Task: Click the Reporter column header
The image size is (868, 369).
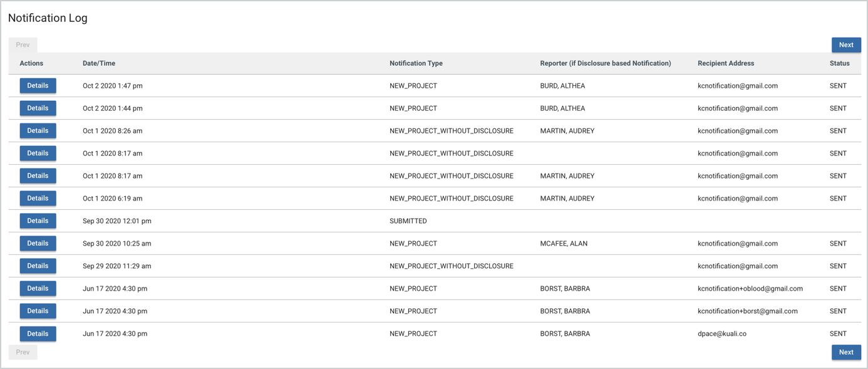Action: coord(605,63)
